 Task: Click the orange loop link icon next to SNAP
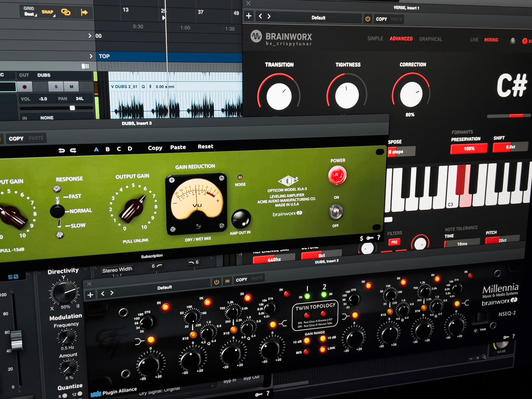(x=66, y=12)
